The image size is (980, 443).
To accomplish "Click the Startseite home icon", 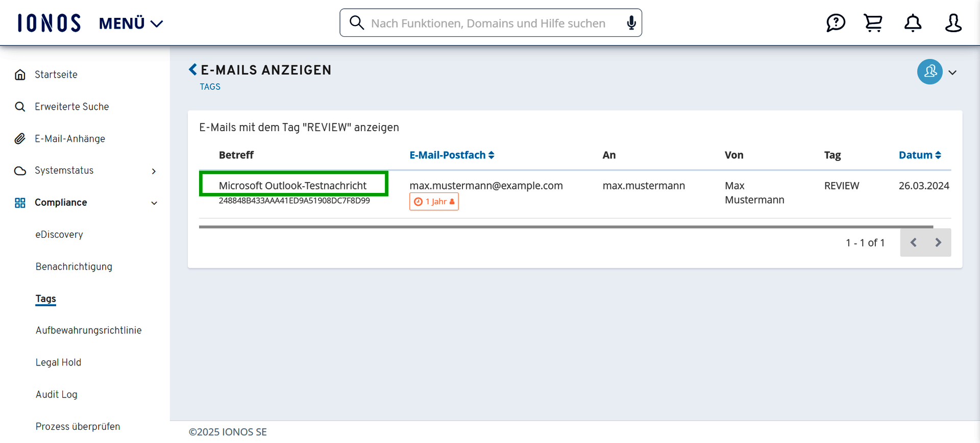I will pos(20,75).
